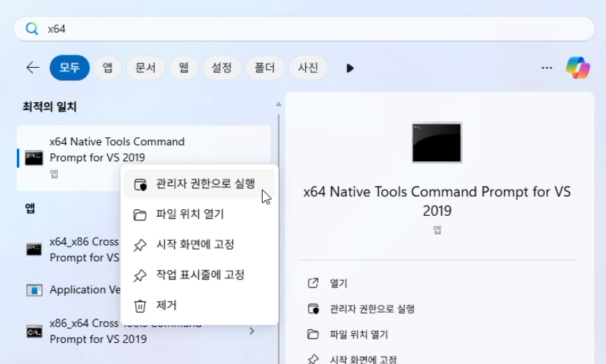Choose 제거 in context menu

[x=199, y=306]
